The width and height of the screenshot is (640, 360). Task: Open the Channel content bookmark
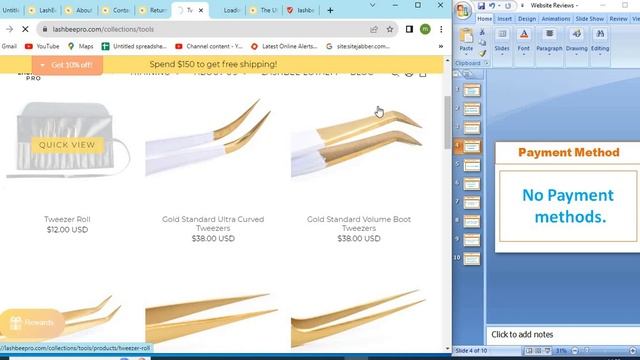pyautogui.click(x=209, y=47)
